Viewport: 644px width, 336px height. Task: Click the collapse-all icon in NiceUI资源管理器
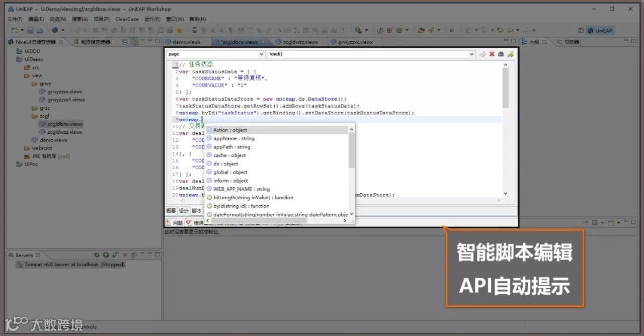click(x=125, y=42)
